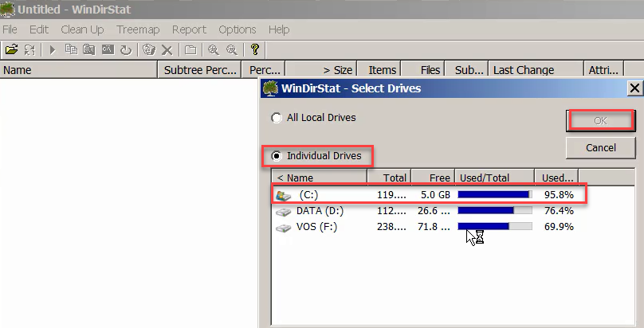The width and height of the screenshot is (644, 328).
Task: Select the DATA (D:) drive name
Action: (x=320, y=211)
